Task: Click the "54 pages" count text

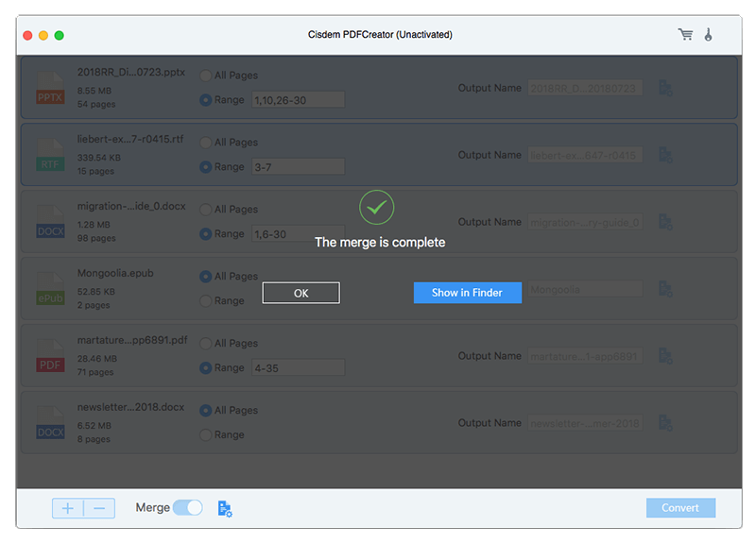Action: pyautogui.click(x=96, y=104)
